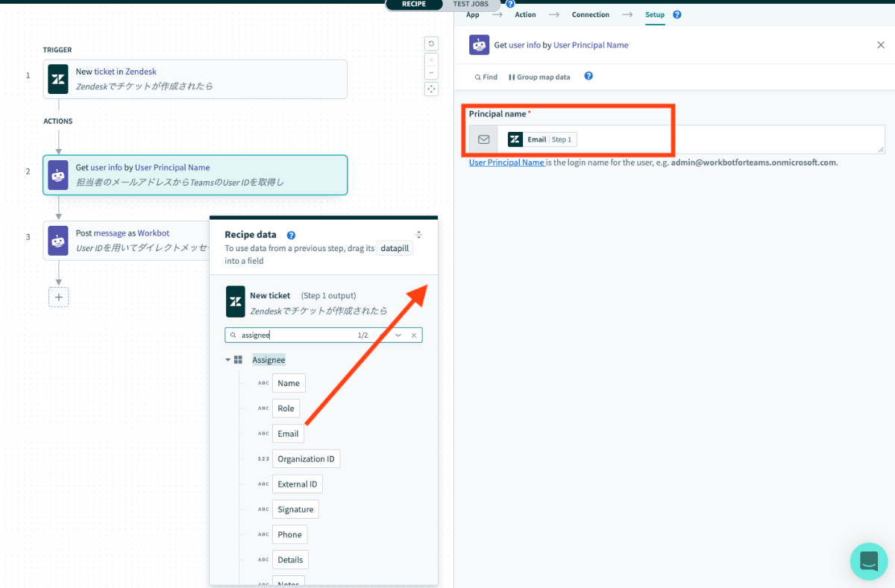The image size is (895, 588).
Task: Open help icon beside Group map data
Action: pyautogui.click(x=588, y=76)
